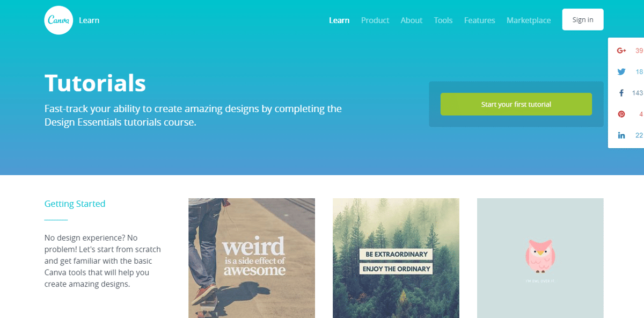Open the 'weird is awesome' tutorial thumbnail

(x=252, y=258)
